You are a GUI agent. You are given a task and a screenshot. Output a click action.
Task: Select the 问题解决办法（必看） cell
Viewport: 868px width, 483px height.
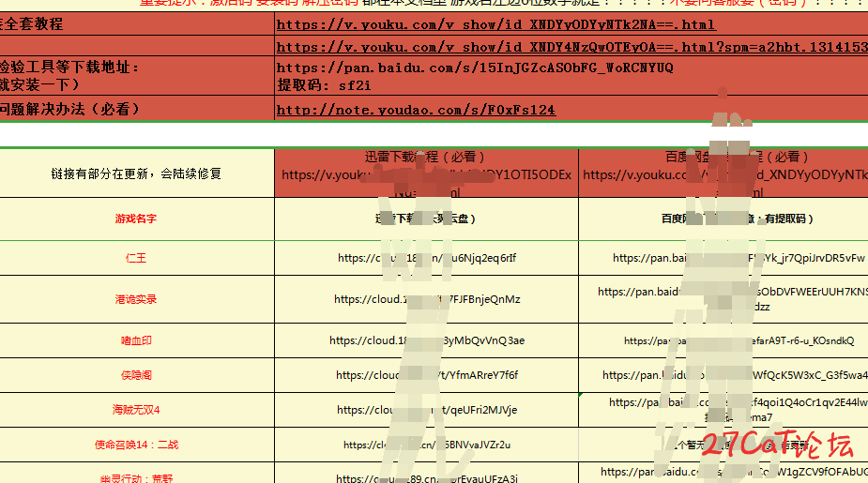point(137,109)
